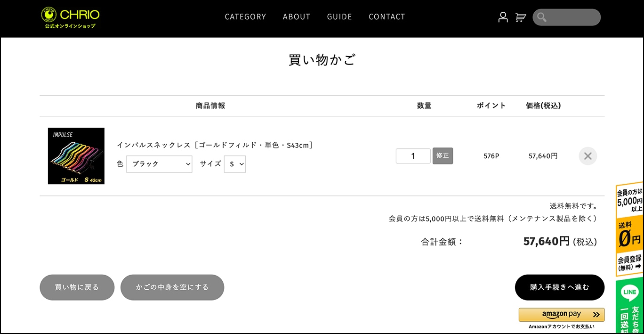
Task: Go to the ABOUT page
Action: (x=297, y=17)
